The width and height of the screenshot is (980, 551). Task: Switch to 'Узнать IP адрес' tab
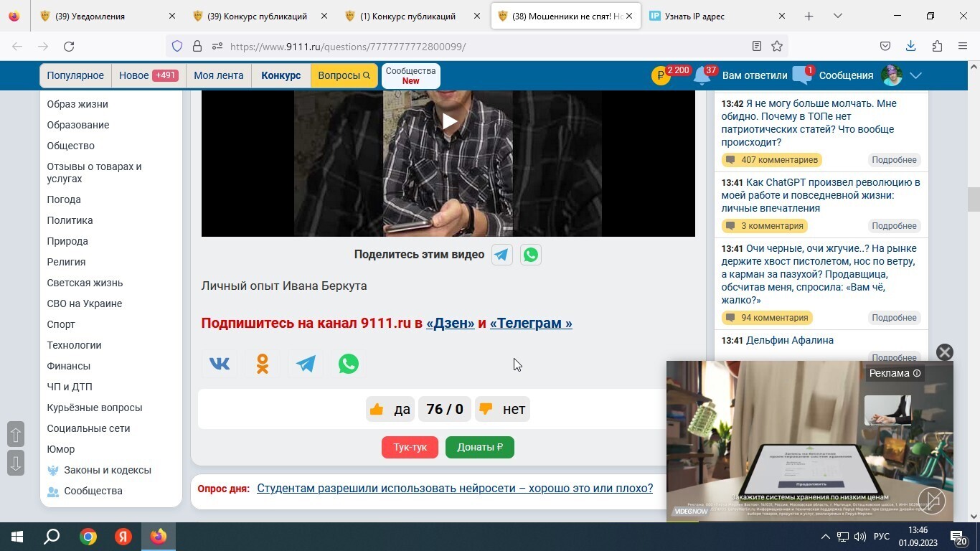[x=713, y=16]
